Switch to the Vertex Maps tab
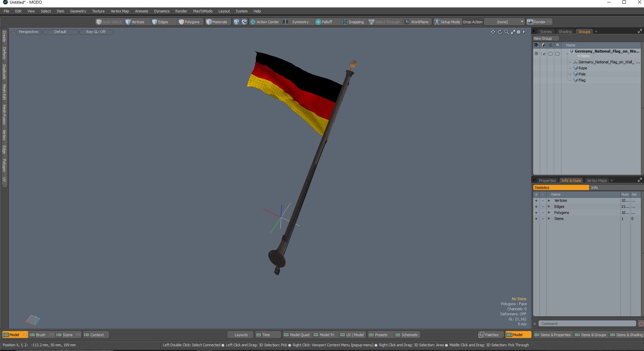The image size is (644, 351). [596, 181]
